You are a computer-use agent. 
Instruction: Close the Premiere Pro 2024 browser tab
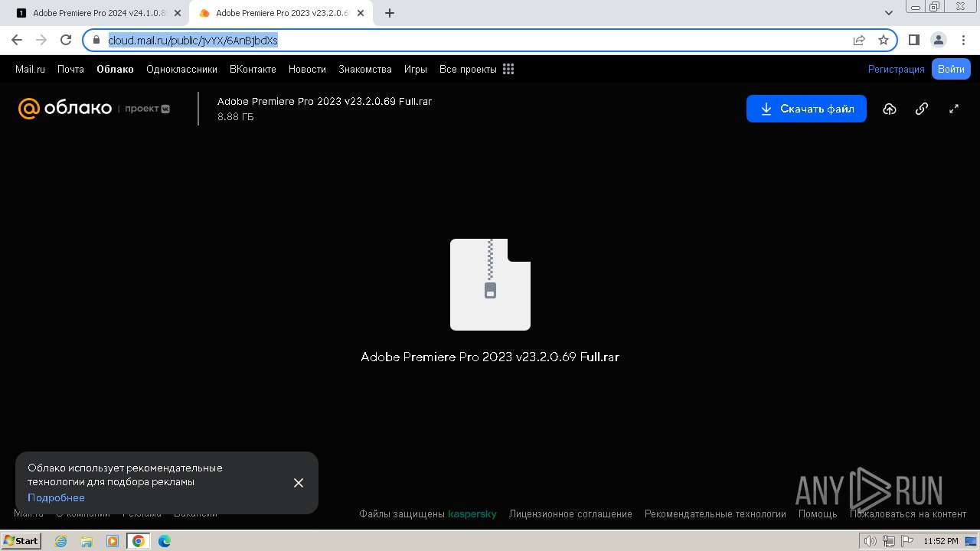click(x=178, y=13)
